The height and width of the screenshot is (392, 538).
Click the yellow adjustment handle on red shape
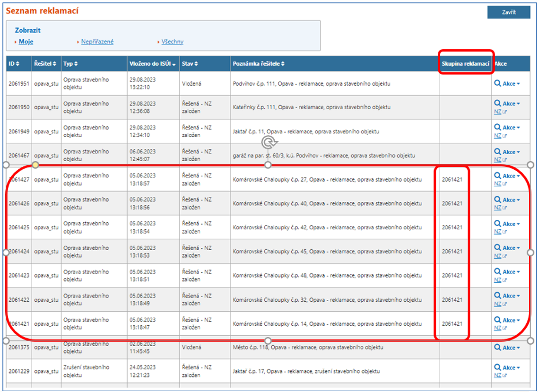pyautogui.click(x=35, y=165)
